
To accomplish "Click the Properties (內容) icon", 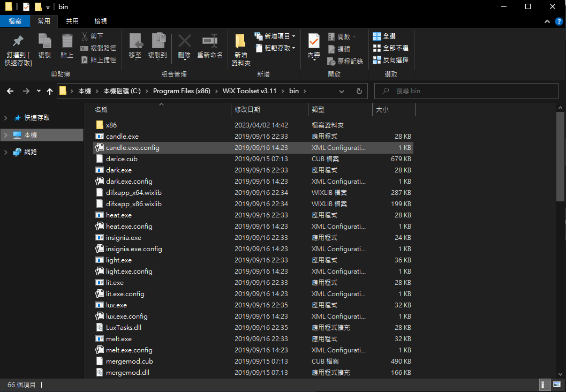I will [x=314, y=46].
